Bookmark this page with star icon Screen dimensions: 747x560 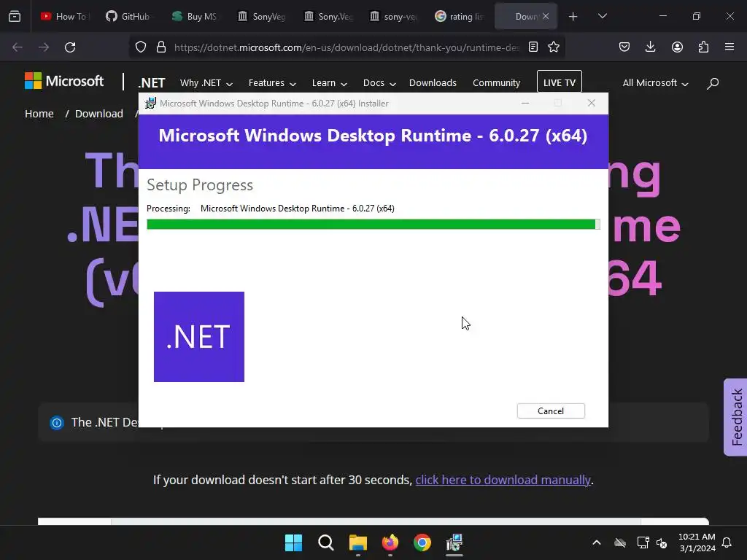pos(554,47)
